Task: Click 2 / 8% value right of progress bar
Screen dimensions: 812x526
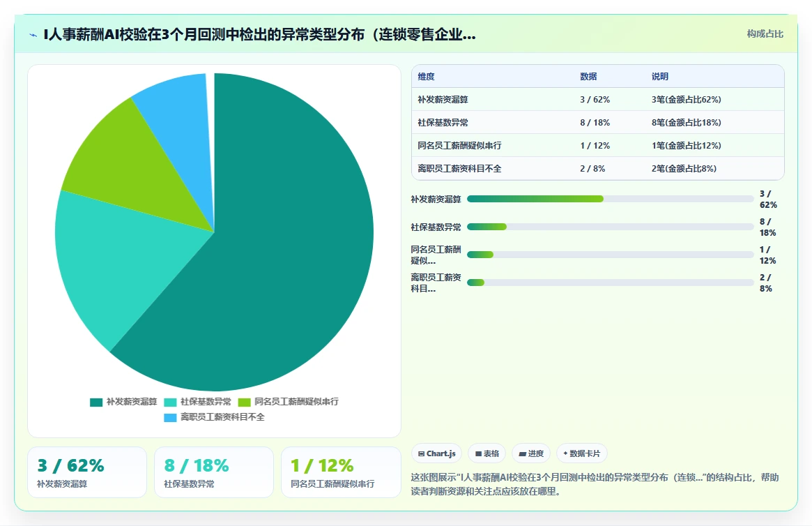Action: 766,283
